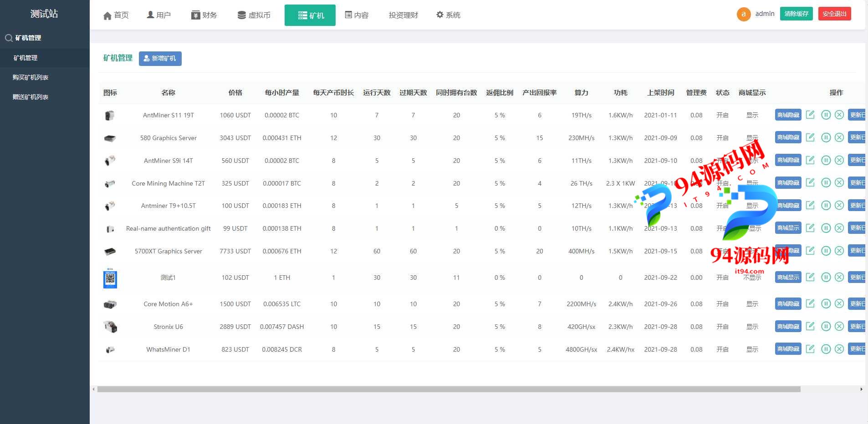868x424 pixels.
Task: Click the 更新 button for 测试1
Action: click(857, 277)
